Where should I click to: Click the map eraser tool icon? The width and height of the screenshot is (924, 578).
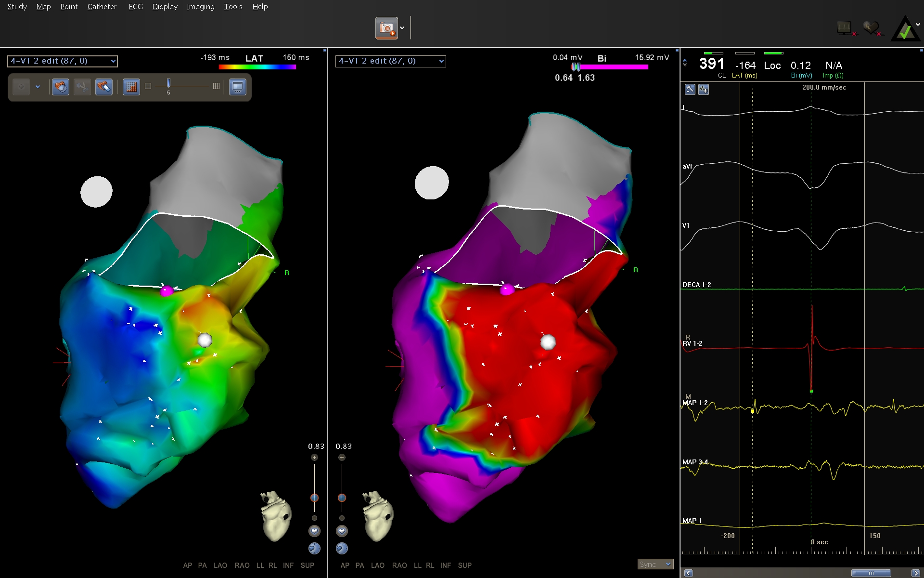click(x=104, y=87)
